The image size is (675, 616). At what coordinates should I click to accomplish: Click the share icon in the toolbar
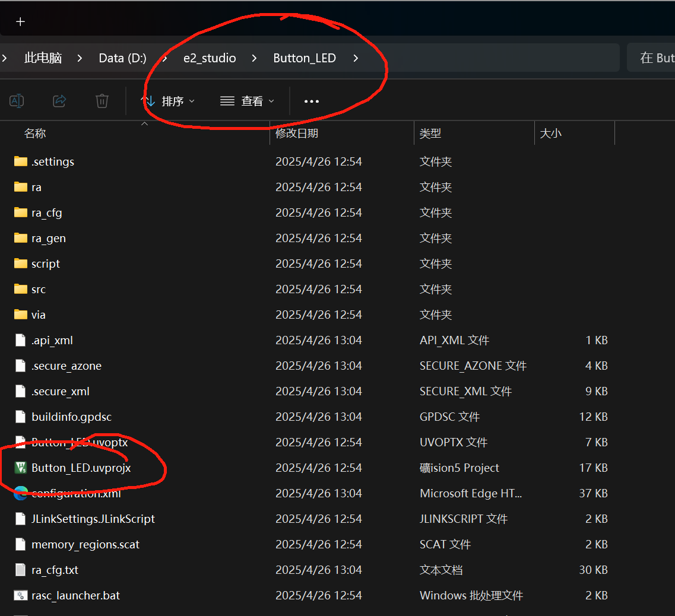point(59,101)
